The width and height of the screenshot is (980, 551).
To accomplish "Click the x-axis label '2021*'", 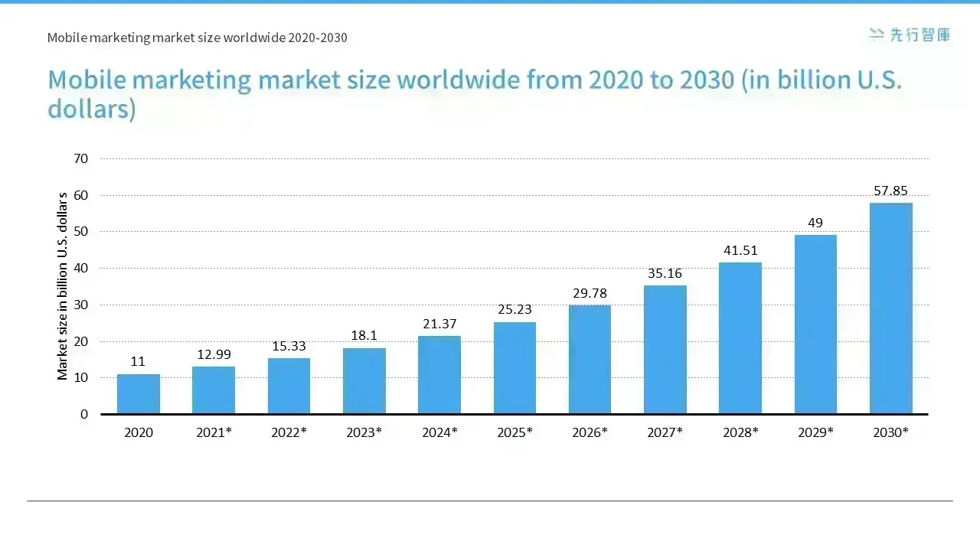I will (214, 432).
